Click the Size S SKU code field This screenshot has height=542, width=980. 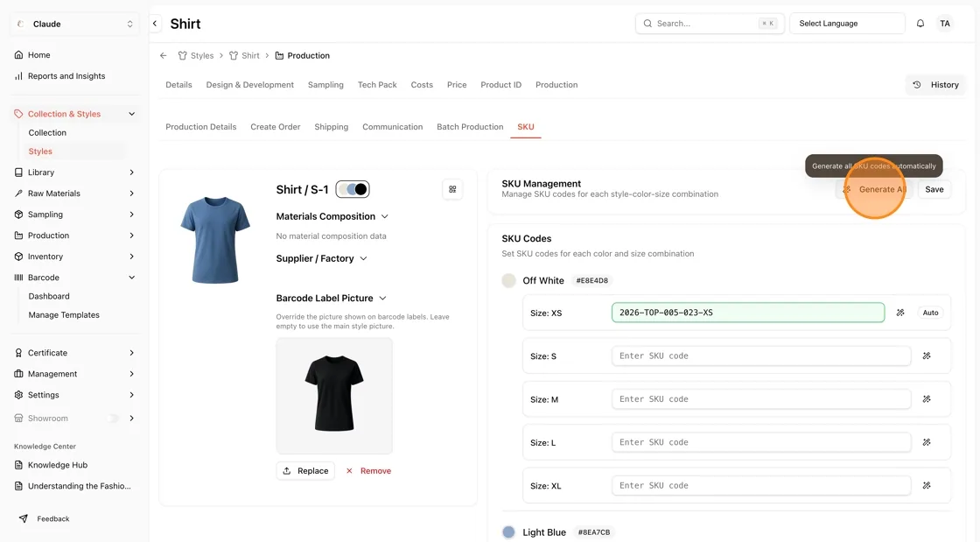(x=761, y=355)
